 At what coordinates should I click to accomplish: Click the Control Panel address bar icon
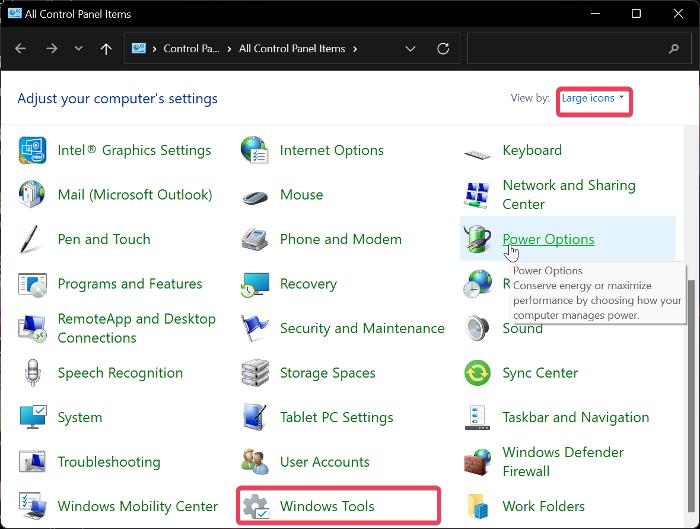point(139,48)
